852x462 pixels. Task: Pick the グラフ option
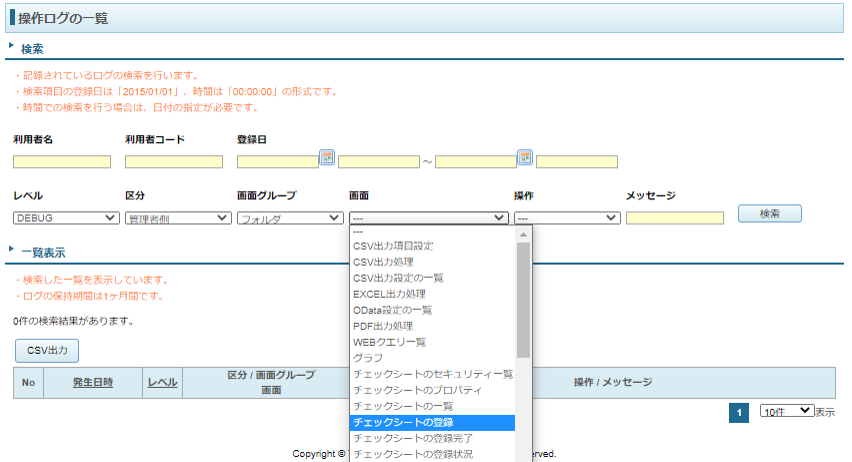368,358
